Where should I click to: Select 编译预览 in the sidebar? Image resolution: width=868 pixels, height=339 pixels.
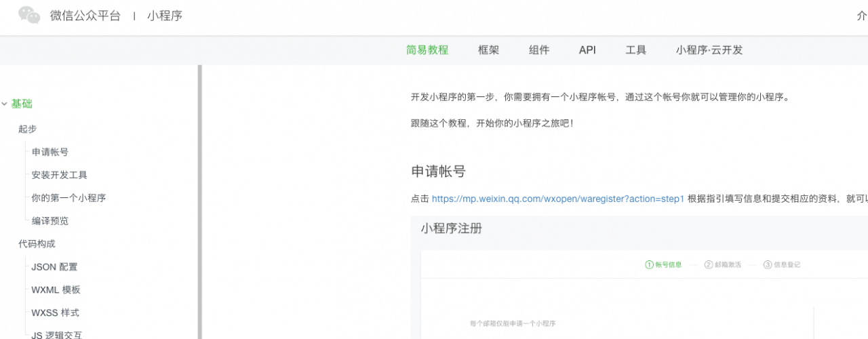pos(50,221)
